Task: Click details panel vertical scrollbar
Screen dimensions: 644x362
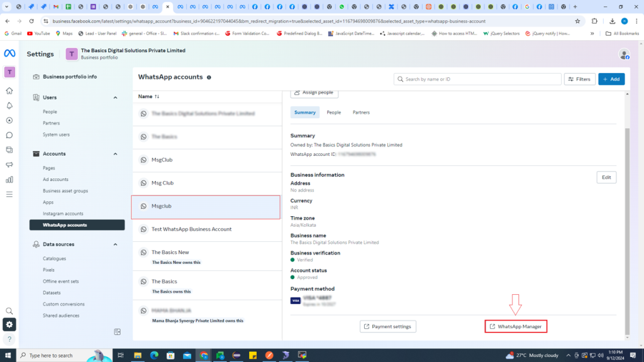Action: click(627, 231)
